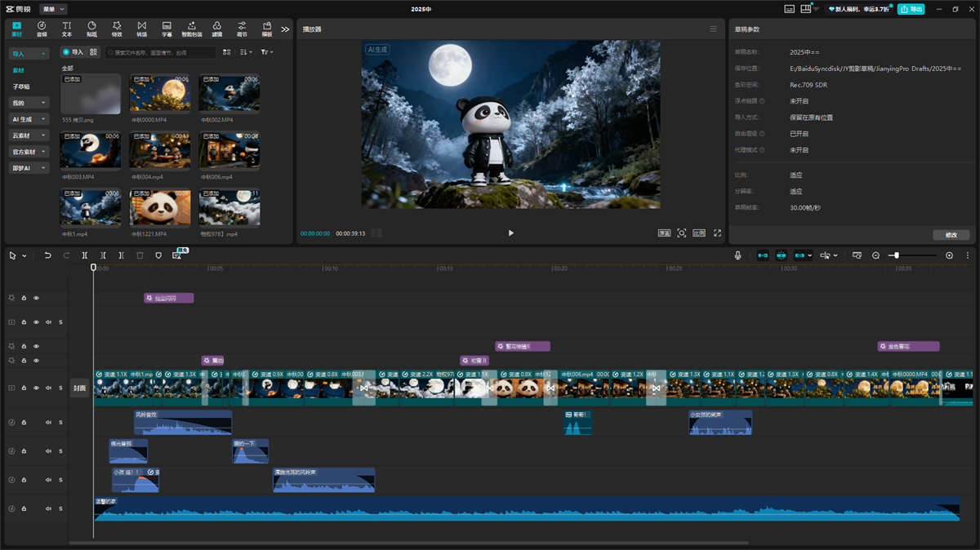The height and width of the screenshot is (550, 980).
Task: Focus the media search field
Action: click(160, 52)
